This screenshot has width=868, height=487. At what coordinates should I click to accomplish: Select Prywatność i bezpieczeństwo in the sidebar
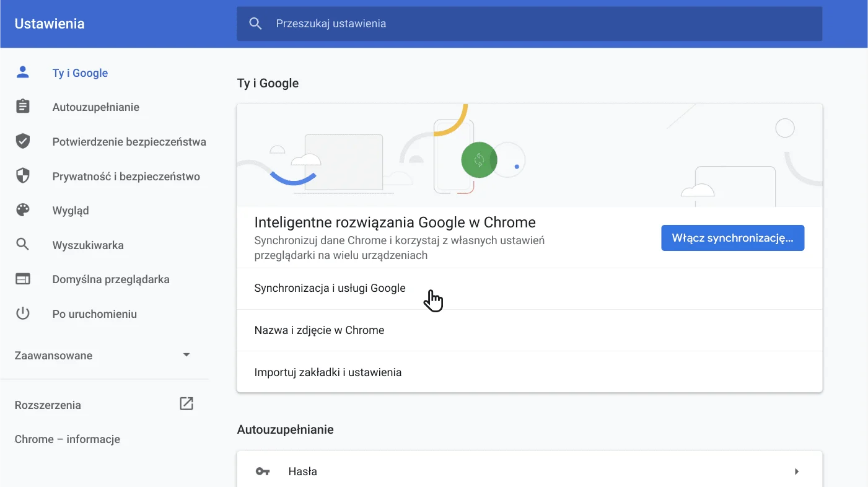pyautogui.click(x=126, y=175)
